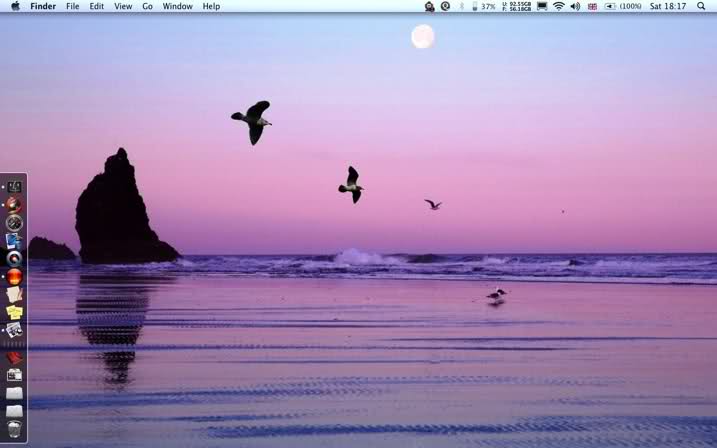Click the round Q menu bar icon
Screen dimensions: 717x448
[445, 6]
